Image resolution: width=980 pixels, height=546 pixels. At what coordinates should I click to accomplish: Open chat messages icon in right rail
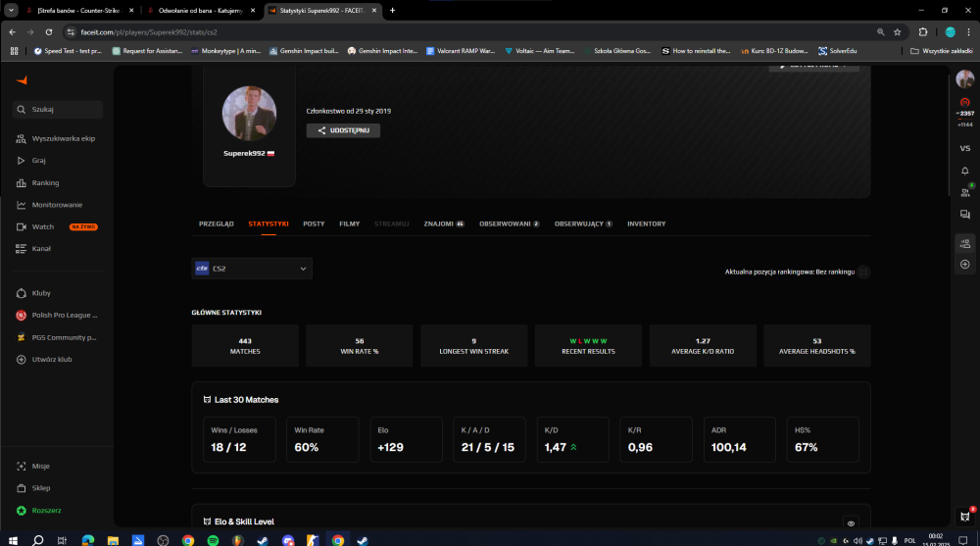(x=965, y=215)
